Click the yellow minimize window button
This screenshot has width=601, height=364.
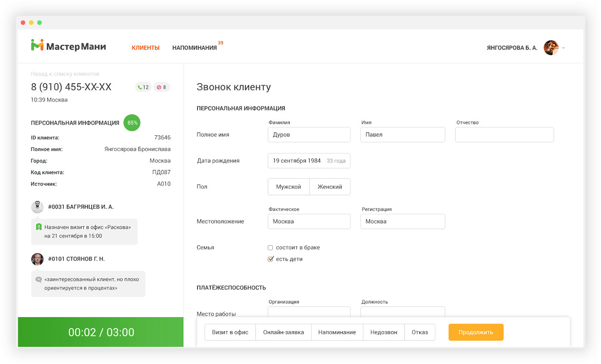click(x=31, y=23)
